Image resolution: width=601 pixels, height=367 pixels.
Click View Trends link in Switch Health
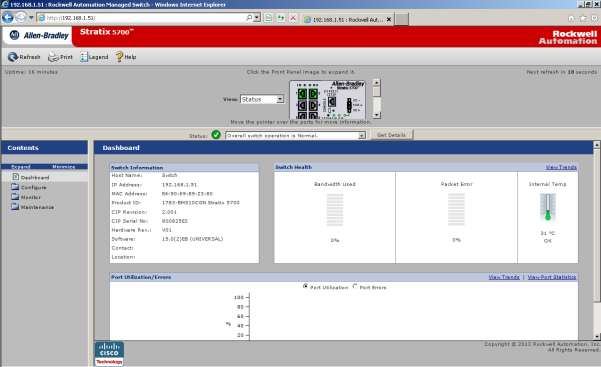(561, 167)
